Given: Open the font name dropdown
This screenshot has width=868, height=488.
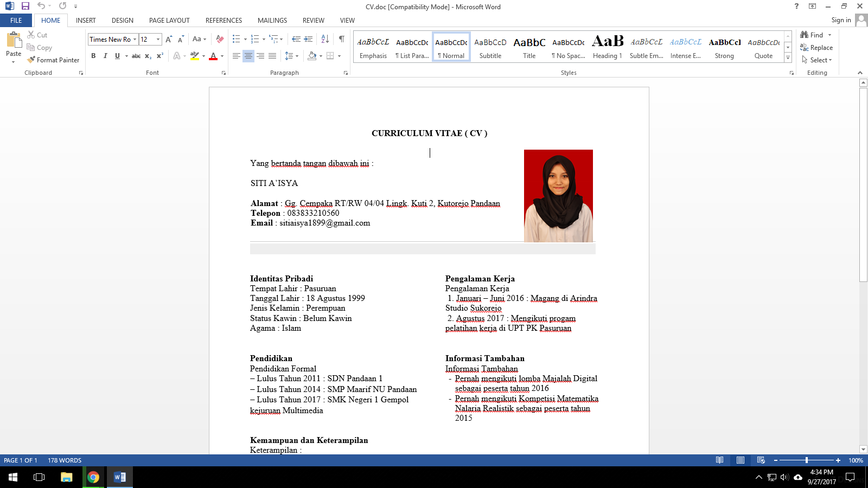Looking at the screenshot, I should click(x=135, y=39).
